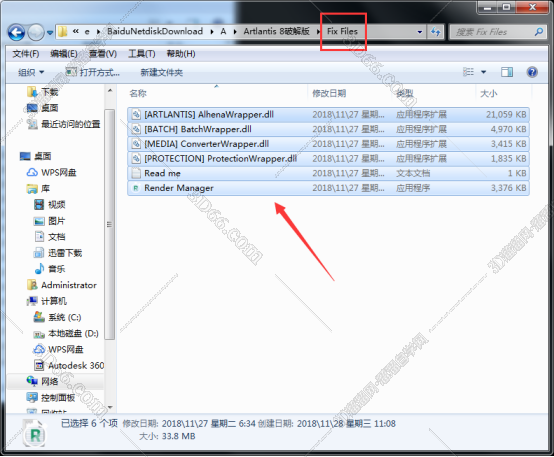Click the Read me file name

(162, 173)
